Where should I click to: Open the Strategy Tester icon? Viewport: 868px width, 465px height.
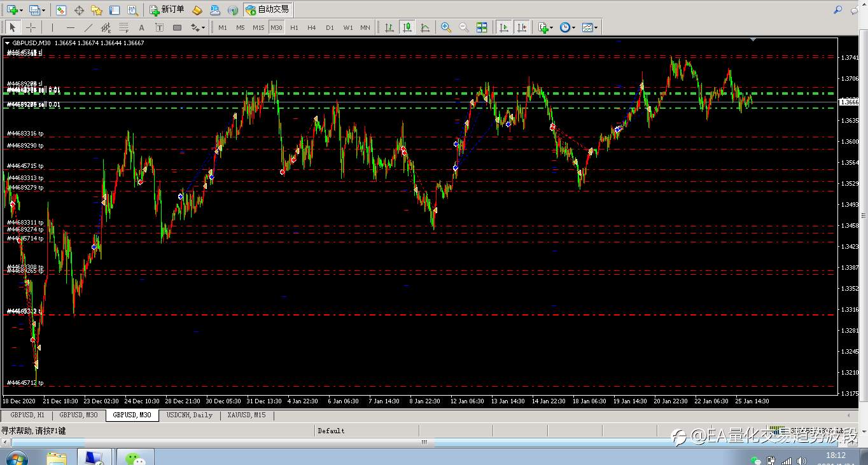[x=132, y=10]
